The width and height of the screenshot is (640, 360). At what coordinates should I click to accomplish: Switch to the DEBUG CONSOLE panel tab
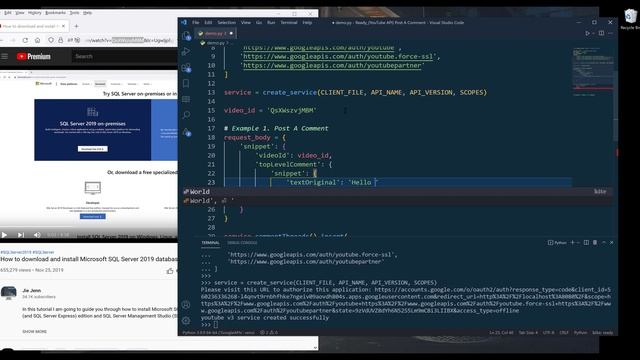tap(242, 242)
